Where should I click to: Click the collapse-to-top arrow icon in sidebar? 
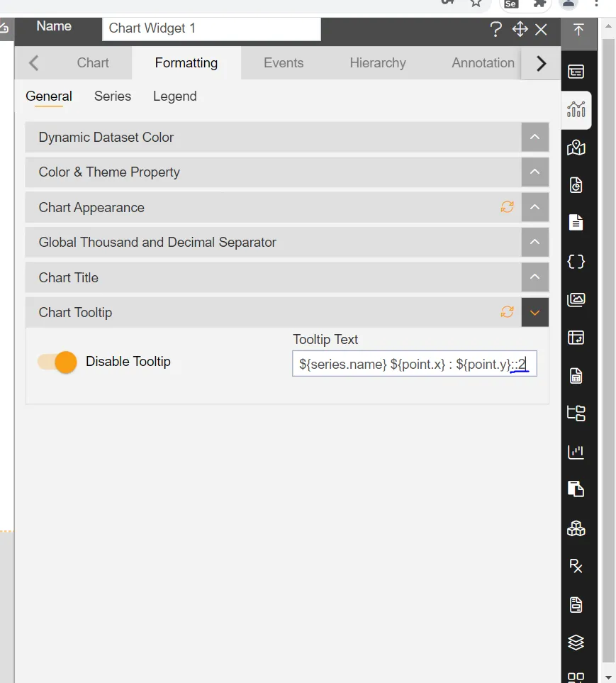point(578,30)
